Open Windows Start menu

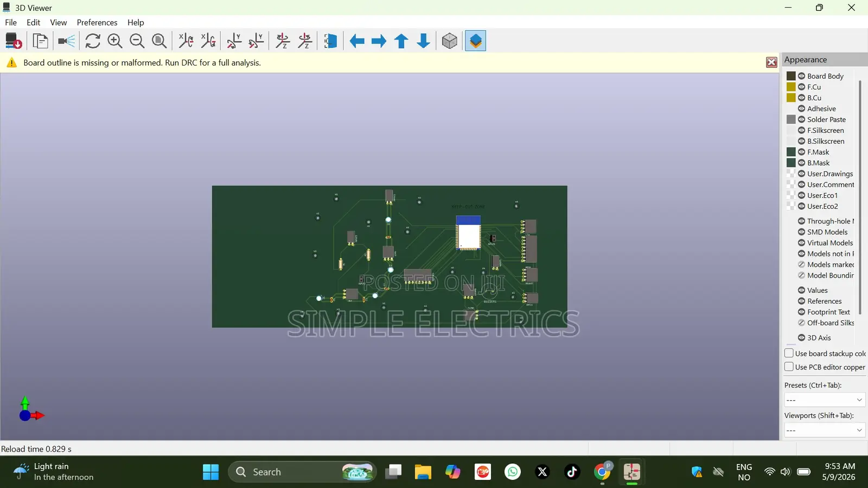coord(210,472)
